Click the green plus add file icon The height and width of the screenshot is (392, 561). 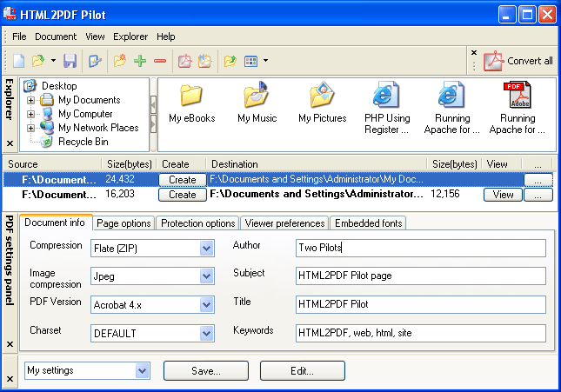(140, 61)
